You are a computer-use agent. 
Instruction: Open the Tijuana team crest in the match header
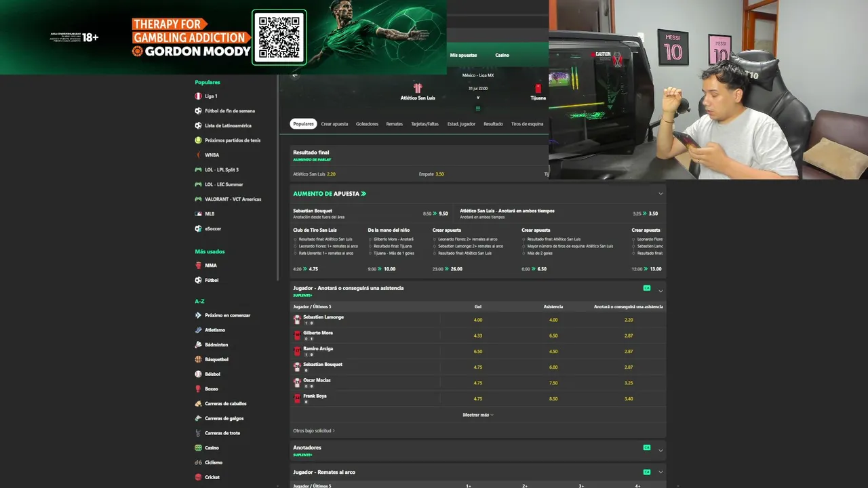(538, 88)
